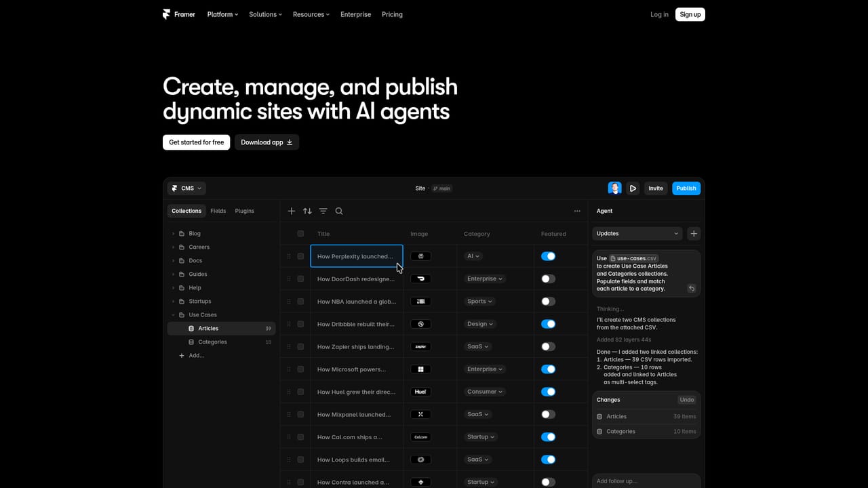Open the three-dot more options menu
Screen dimensions: 868x488
coord(577,211)
